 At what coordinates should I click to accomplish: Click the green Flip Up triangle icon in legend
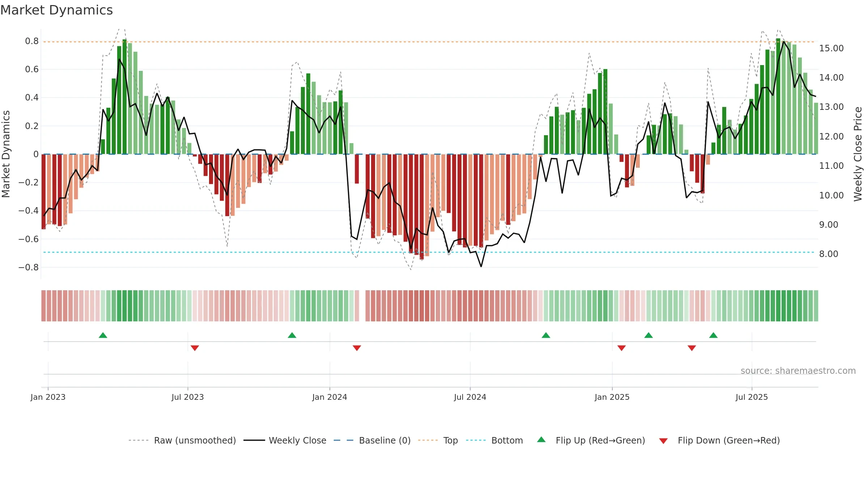(x=541, y=440)
